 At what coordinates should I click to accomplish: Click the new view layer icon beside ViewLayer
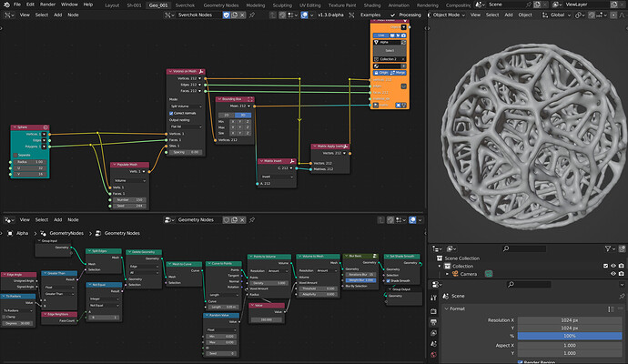click(x=614, y=5)
